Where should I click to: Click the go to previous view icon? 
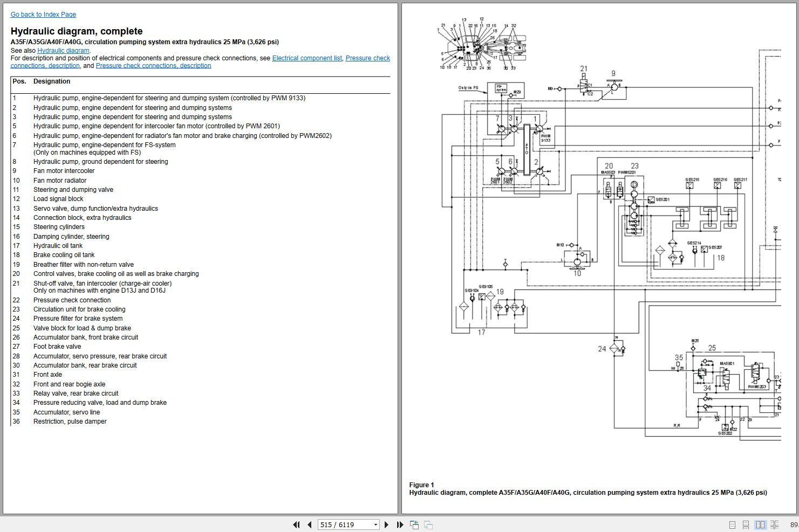pyautogui.click(x=414, y=524)
